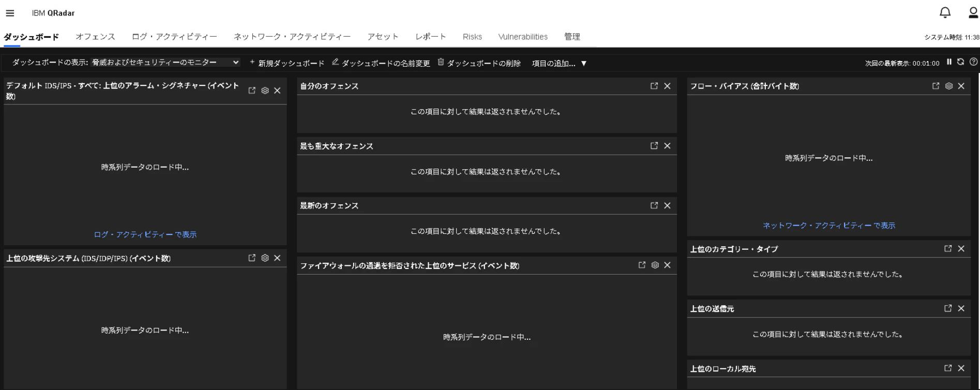This screenshot has width=980, height=390.
Task: Click the 次回の最新表示 countdown timer text
Action: (x=902, y=64)
